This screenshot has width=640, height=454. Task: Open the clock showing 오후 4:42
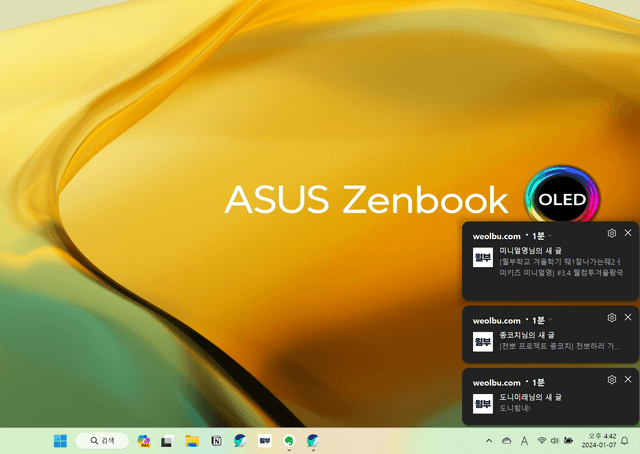click(599, 441)
